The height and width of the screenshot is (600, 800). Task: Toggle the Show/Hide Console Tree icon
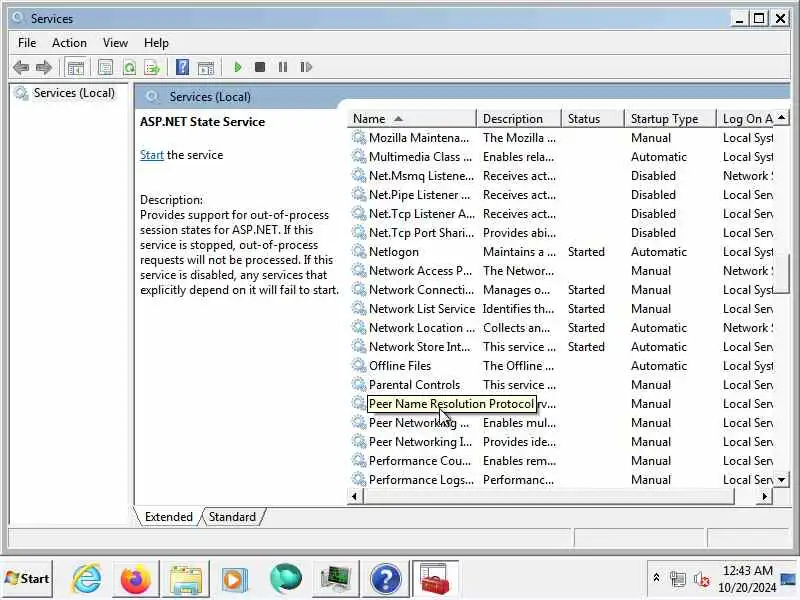[76, 67]
